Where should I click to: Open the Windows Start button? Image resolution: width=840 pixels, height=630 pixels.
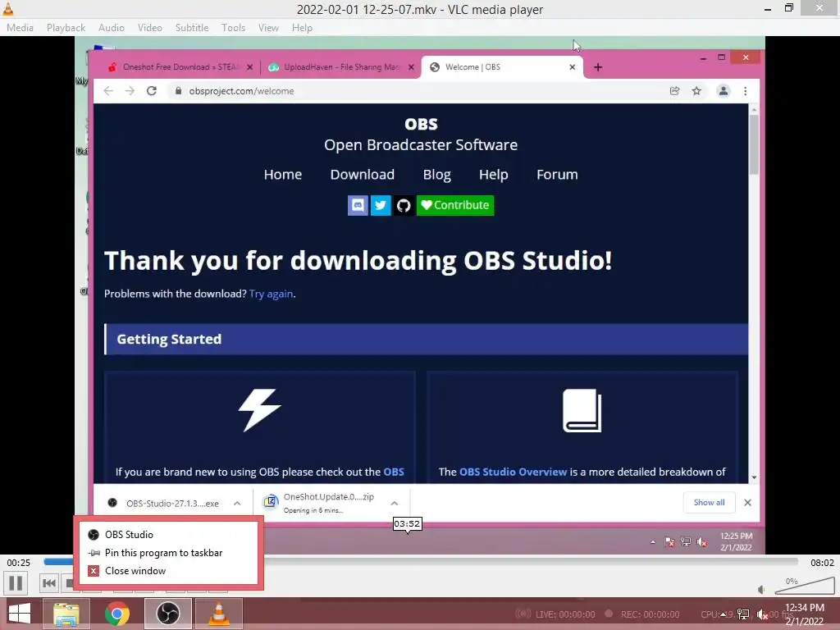tap(20, 614)
